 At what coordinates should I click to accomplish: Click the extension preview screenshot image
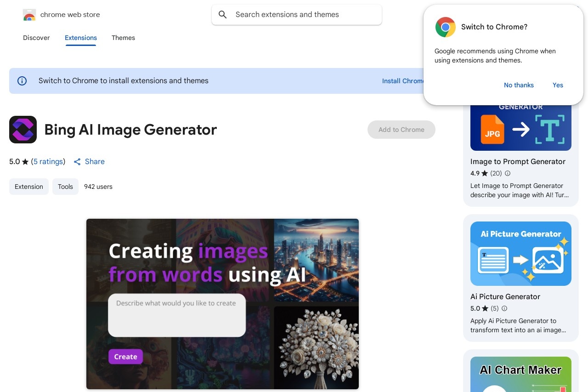click(x=222, y=304)
